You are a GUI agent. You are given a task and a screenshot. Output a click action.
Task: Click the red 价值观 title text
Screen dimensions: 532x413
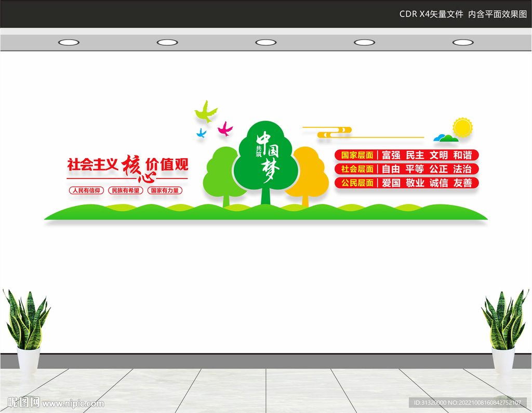pos(167,165)
